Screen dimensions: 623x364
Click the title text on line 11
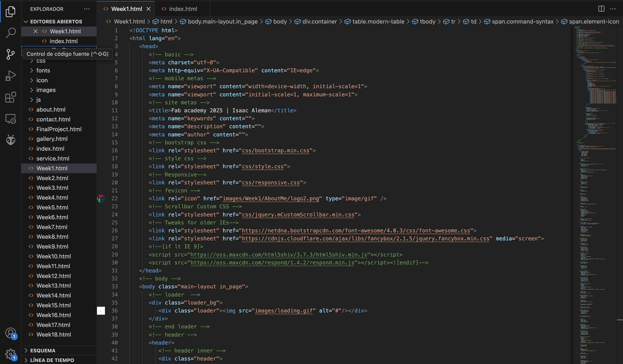[x=221, y=110]
